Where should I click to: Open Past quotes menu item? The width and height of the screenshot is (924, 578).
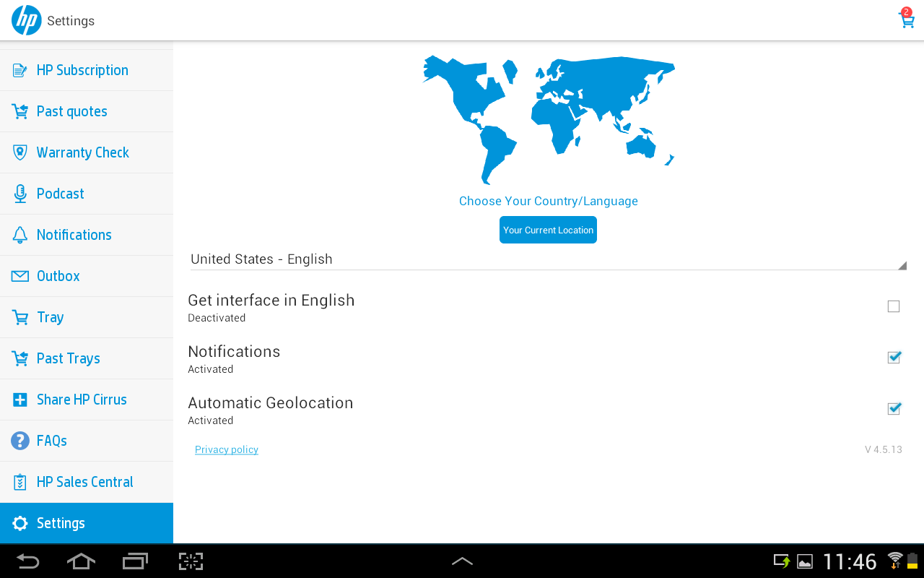[87, 111]
